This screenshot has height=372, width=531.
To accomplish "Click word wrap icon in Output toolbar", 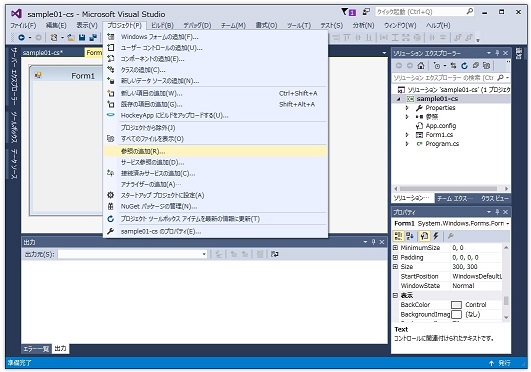I will 275,254.
